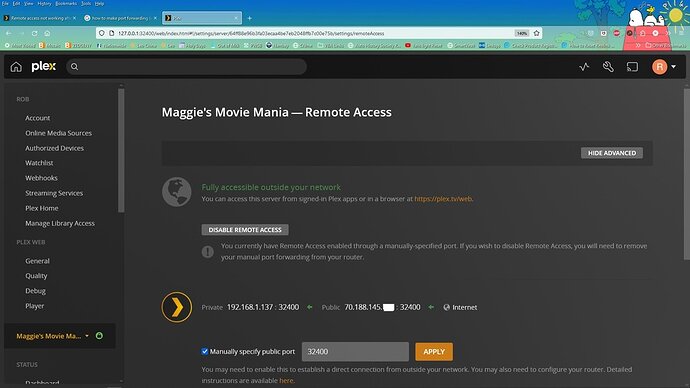Go back with browser back arrow
The height and width of the screenshot is (388, 690).
pos(9,33)
